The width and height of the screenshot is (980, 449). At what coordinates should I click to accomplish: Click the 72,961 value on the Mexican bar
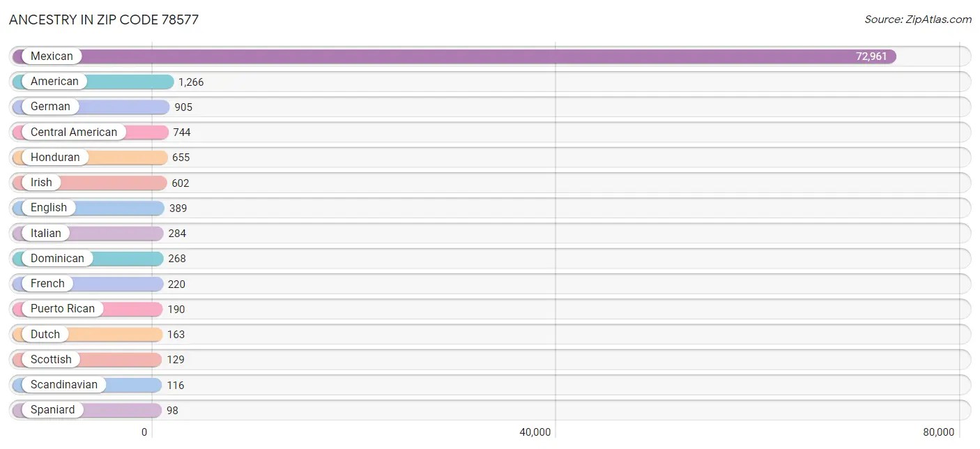click(871, 56)
